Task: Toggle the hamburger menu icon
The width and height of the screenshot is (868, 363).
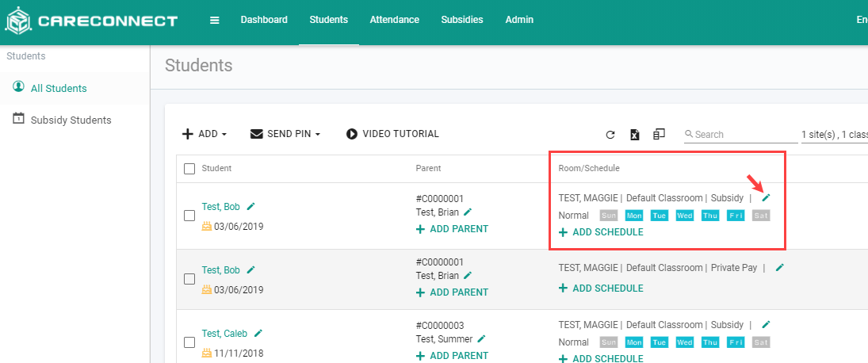Action: click(215, 21)
